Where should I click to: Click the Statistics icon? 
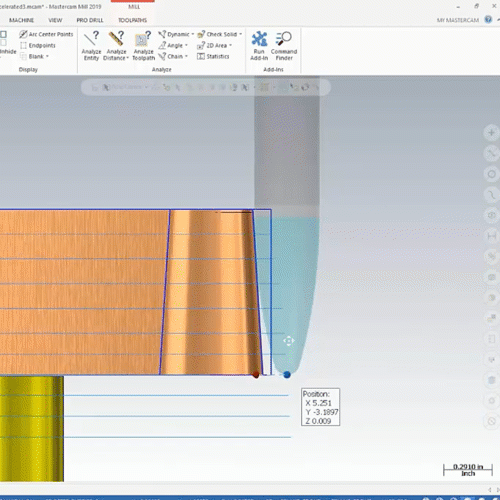[213, 56]
